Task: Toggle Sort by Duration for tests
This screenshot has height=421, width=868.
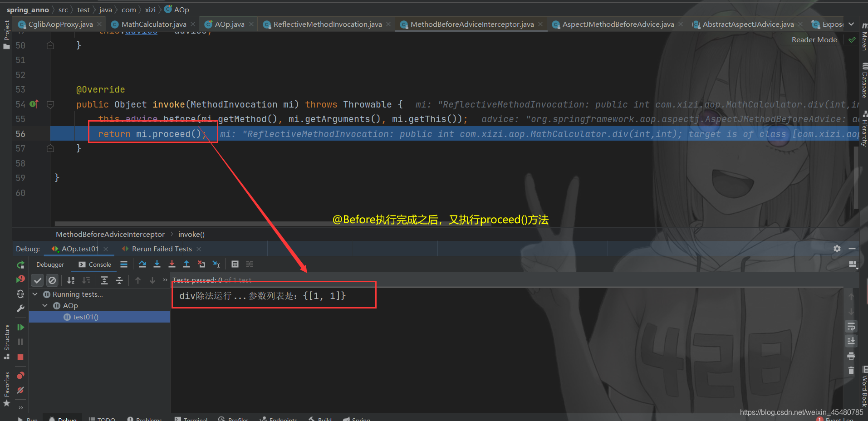Action: 86,280
